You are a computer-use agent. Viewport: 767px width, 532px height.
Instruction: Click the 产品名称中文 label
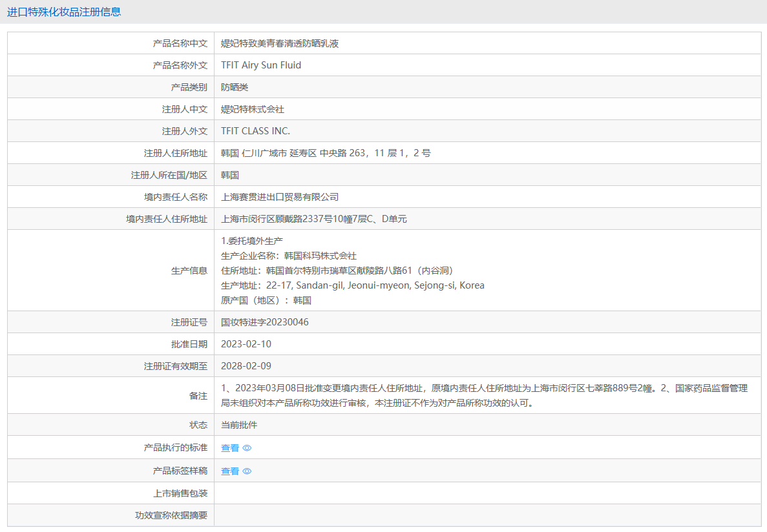(180, 43)
